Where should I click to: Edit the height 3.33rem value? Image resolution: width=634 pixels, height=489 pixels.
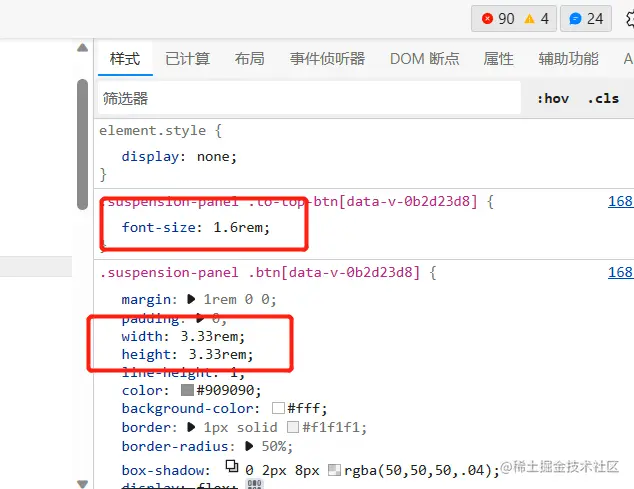[x=217, y=354]
